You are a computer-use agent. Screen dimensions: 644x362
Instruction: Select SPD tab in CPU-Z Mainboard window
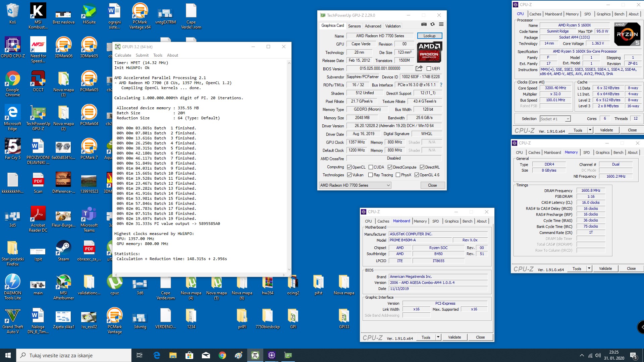[435, 221]
